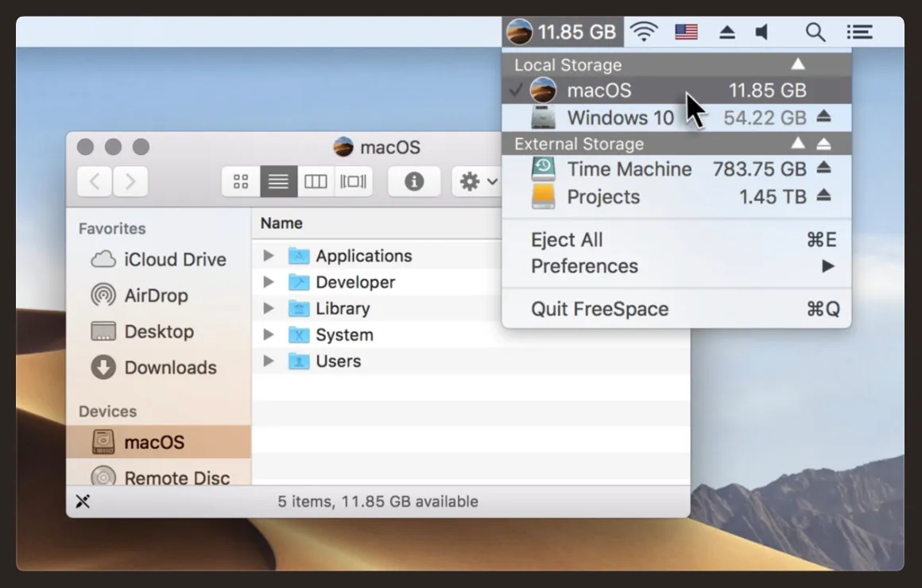
Task: Collapse the Local Storage section
Action: (x=797, y=64)
